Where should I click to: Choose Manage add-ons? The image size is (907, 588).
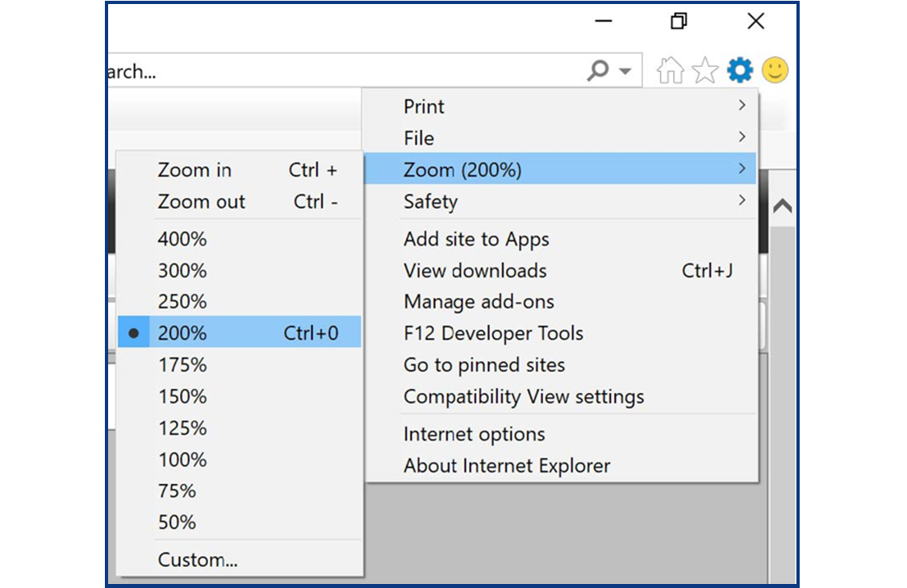pyautogui.click(x=560, y=301)
